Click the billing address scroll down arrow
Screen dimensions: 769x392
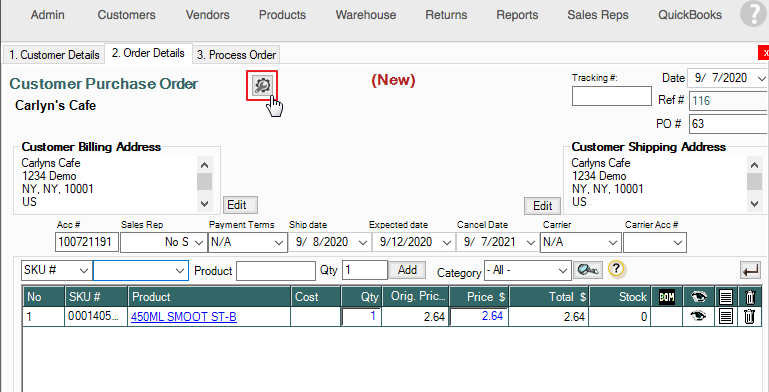coord(205,203)
